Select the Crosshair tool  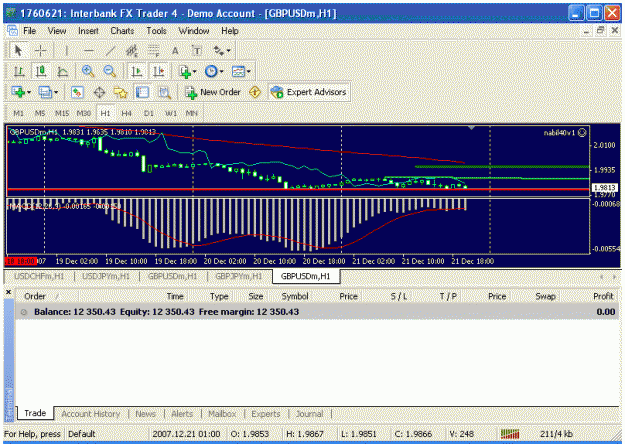pyautogui.click(x=41, y=51)
